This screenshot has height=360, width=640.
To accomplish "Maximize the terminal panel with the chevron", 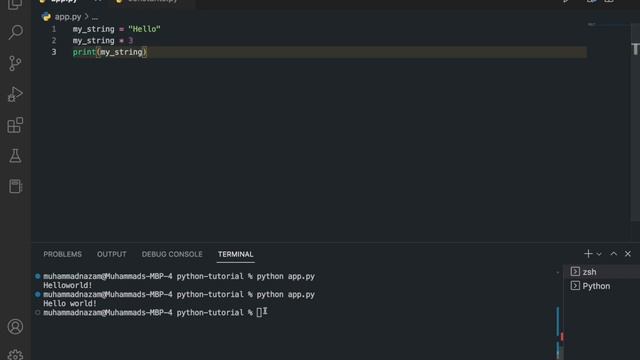I will click(613, 254).
